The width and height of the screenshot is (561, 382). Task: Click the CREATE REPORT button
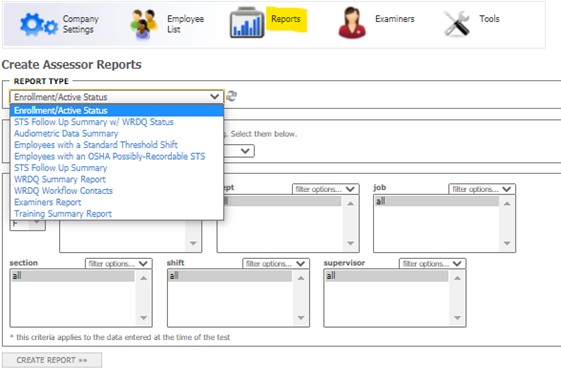click(52, 360)
